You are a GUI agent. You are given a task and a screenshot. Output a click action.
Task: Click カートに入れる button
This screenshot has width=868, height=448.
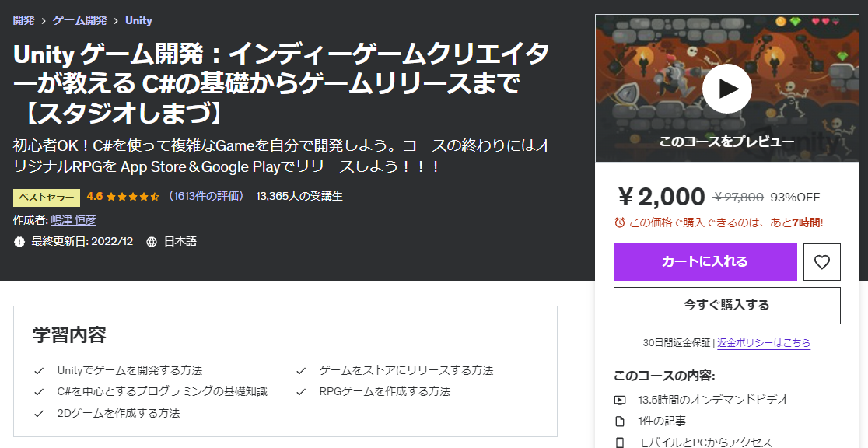[705, 262]
